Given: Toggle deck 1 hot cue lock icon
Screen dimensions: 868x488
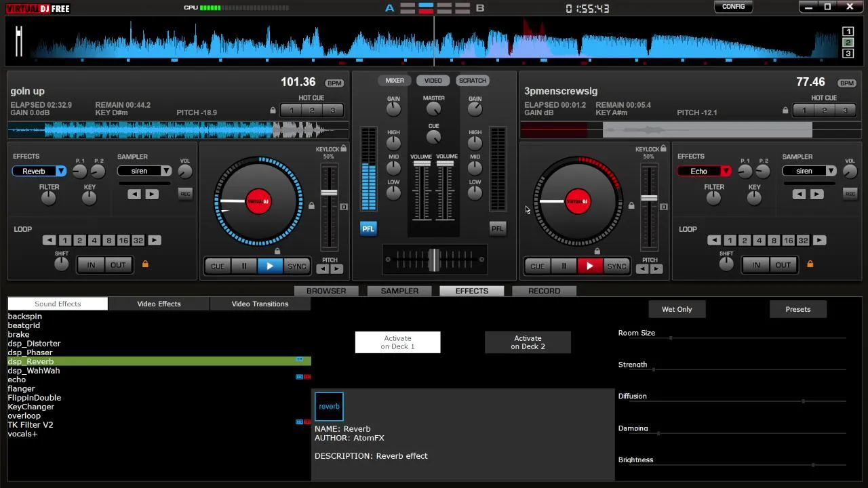Looking at the screenshot, I should click(273, 110).
